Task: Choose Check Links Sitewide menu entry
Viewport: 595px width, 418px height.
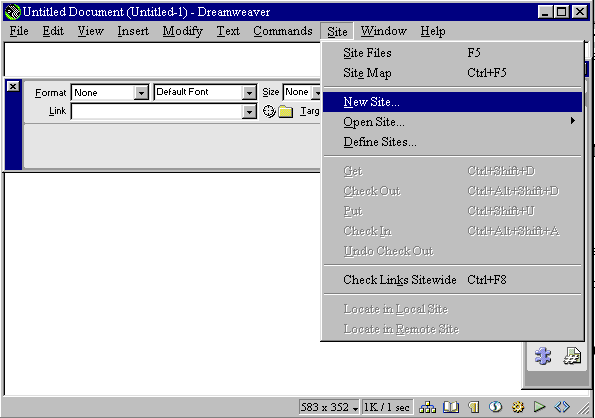Action: click(x=452, y=280)
